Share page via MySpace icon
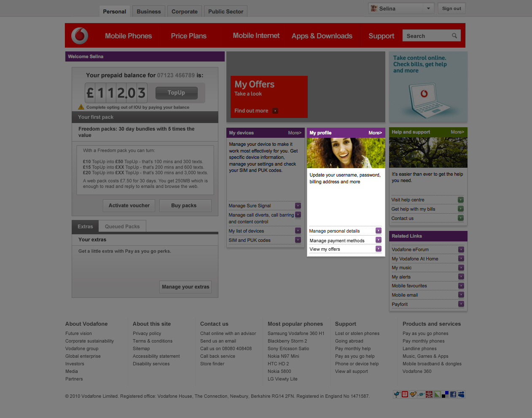The width and height of the screenshot is (532, 418). click(461, 394)
